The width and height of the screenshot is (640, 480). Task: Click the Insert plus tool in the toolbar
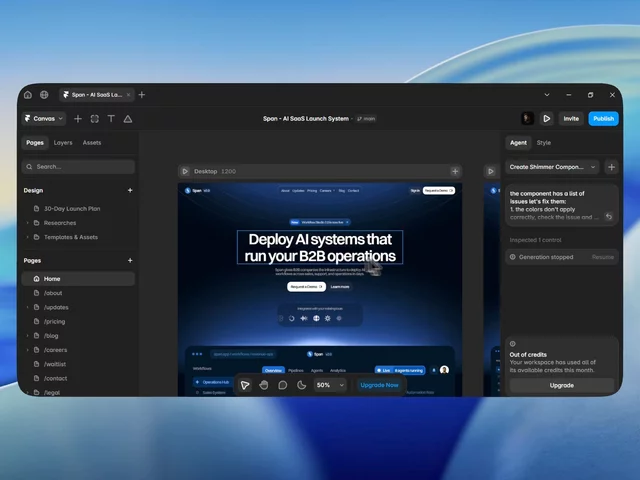[x=78, y=119]
